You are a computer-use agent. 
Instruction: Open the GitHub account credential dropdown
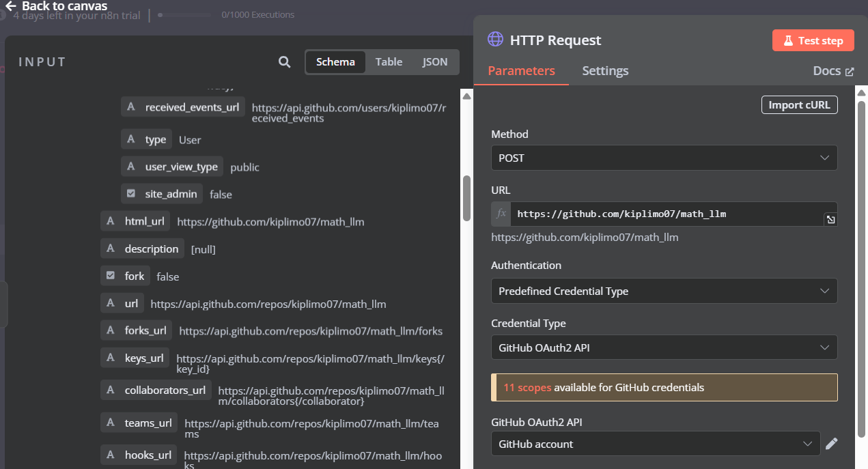pos(655,443)
